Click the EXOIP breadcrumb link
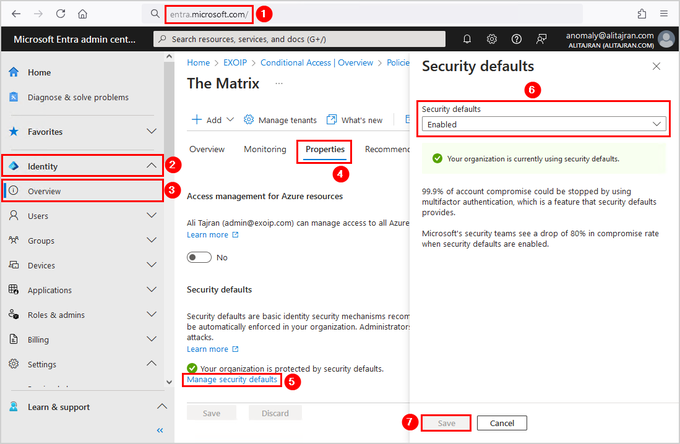 (x=235, y=62)
